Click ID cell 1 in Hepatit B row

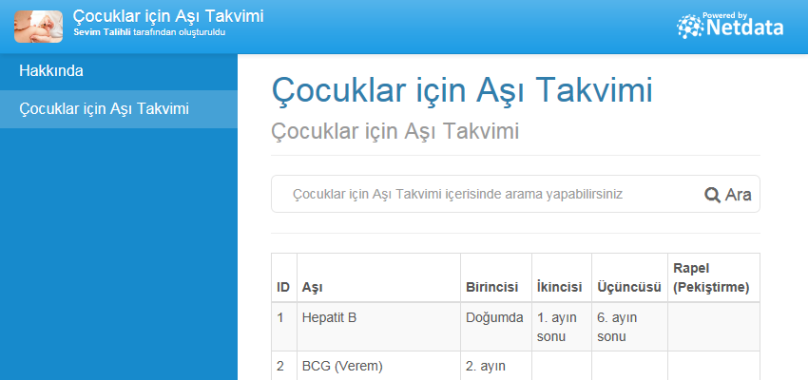(284, 327)
